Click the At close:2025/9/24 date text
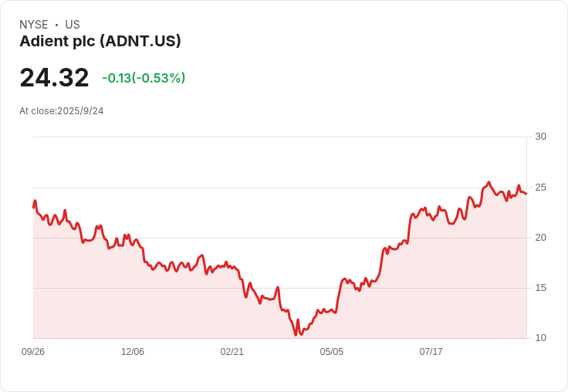 [x=62, y=111]
